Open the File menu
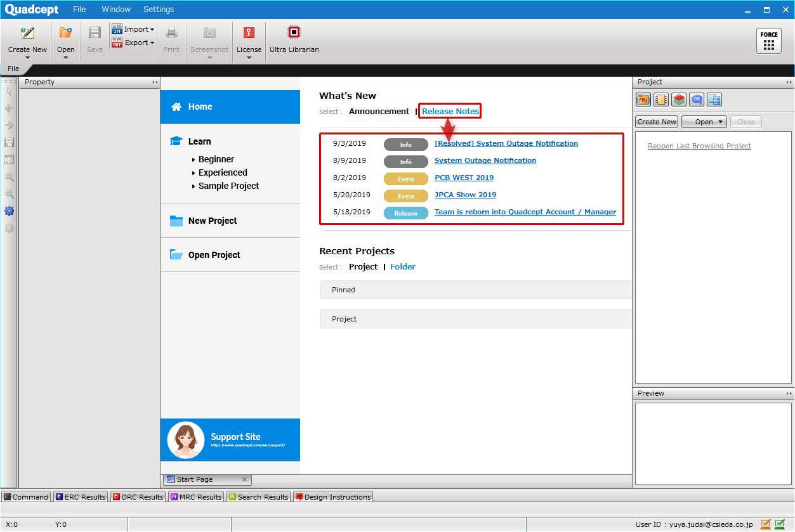795x532 pixels. [79, 10]
